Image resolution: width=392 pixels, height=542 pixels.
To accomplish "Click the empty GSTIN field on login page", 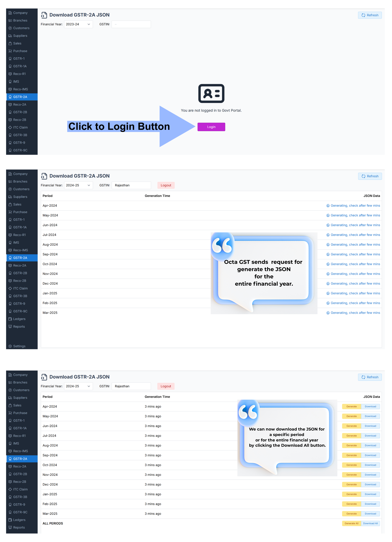I will tap(131, 24).
